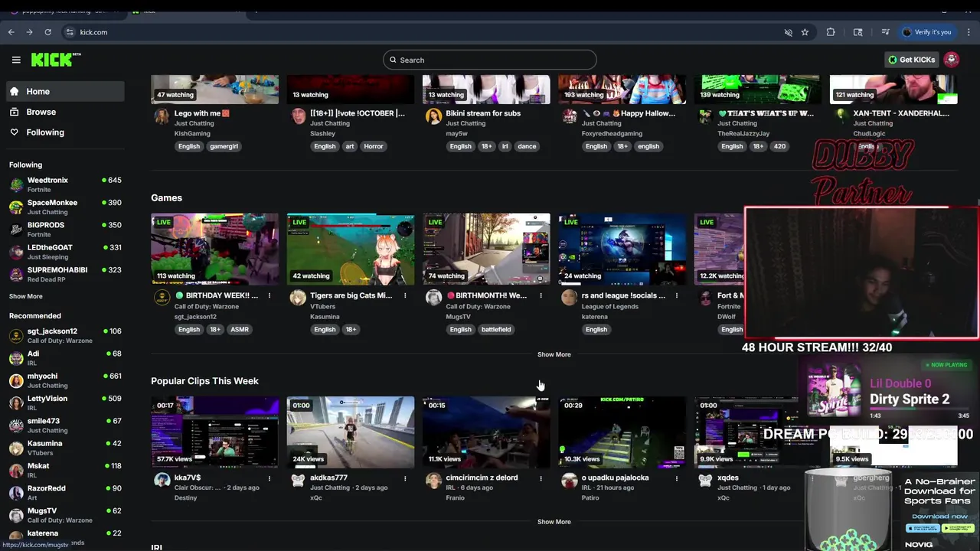Reload the kick.com page
The image size is (980, 551).
tap(47, 32)
